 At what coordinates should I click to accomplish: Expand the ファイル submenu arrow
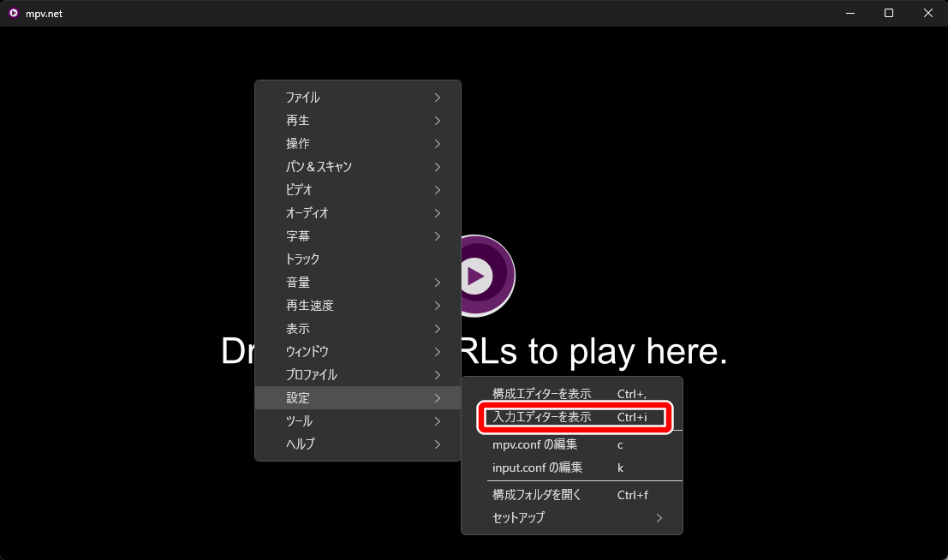click(437, 98)
